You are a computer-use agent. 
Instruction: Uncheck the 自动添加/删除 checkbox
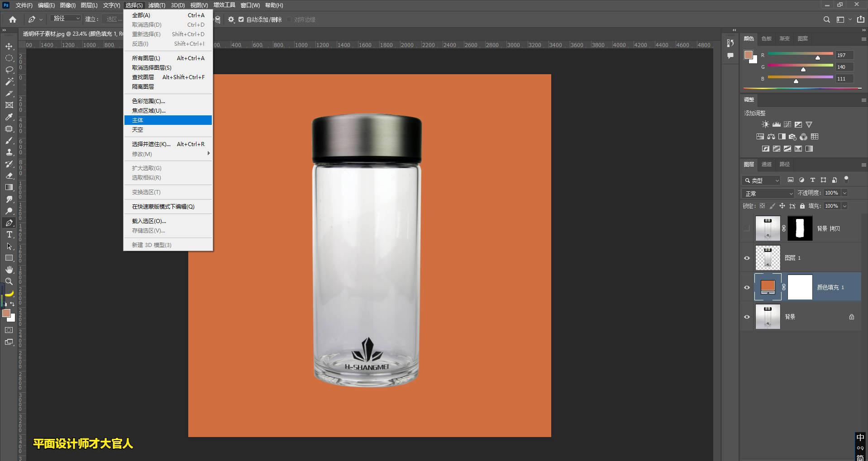pos(241,19)
